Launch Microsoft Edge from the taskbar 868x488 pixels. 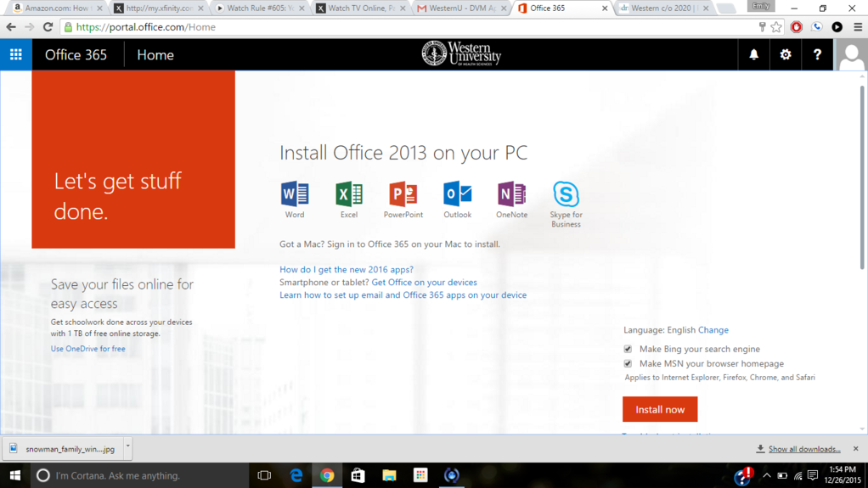[296, 475]
